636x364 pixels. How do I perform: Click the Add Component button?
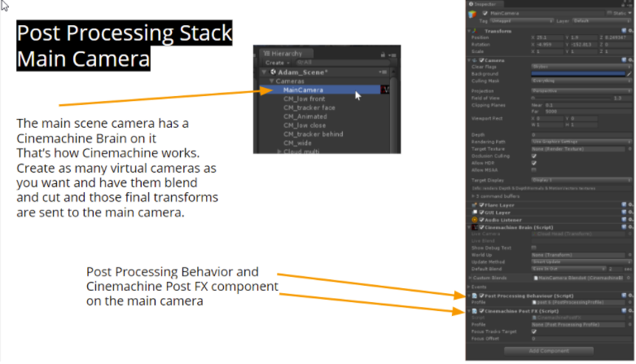coord(550,350)
